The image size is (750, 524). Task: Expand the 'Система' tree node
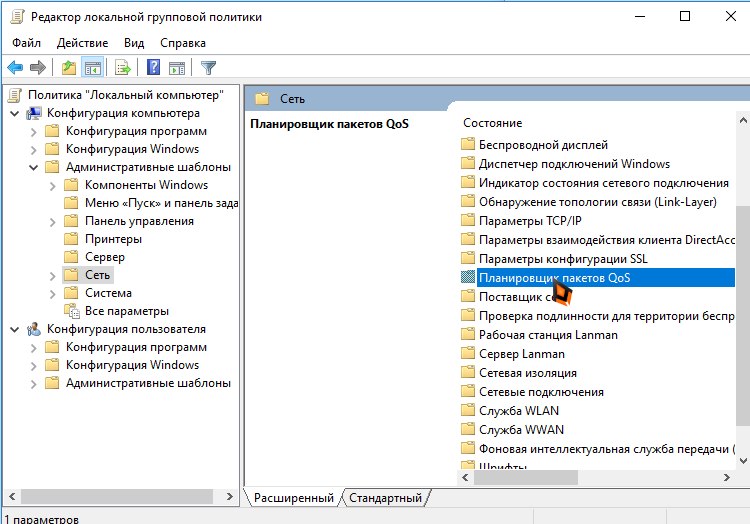[53, 294]
